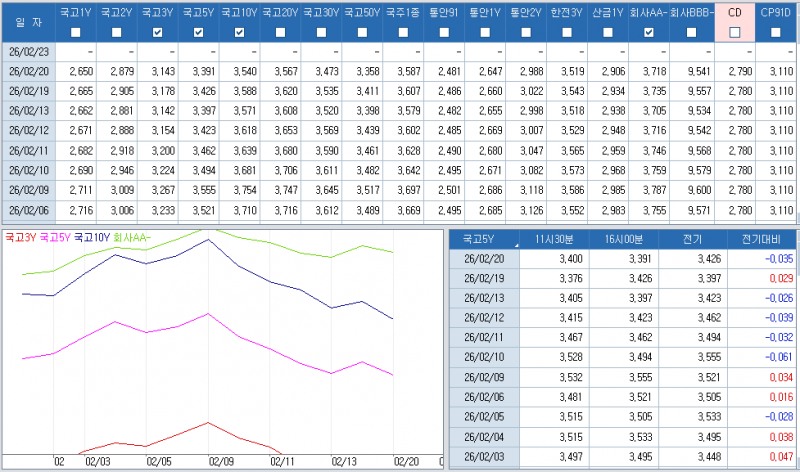Open the 국고5Y selector in the lower table header
The height and width of the screenshot is (472, 800).
pyautogui.click(x=484, y=239)
